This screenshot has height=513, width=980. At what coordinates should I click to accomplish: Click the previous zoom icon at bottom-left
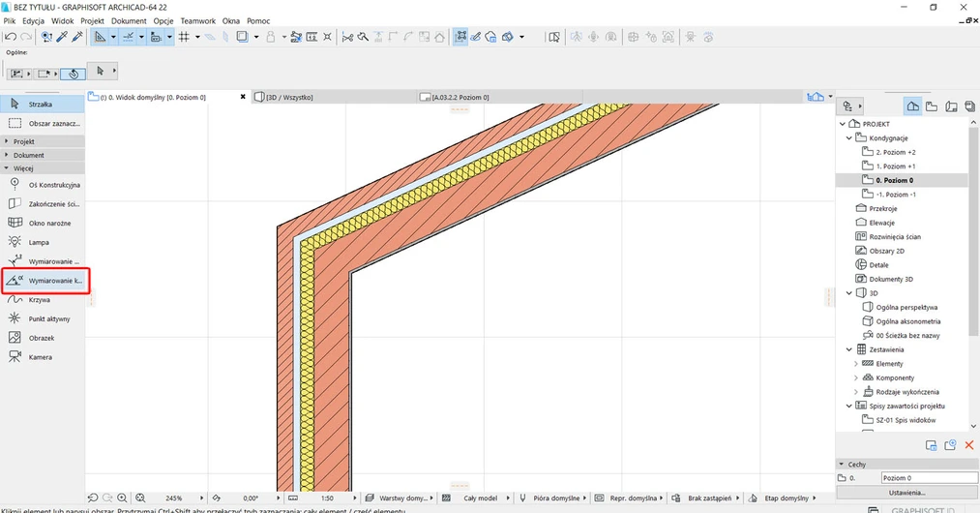click(x=93, y=498)
